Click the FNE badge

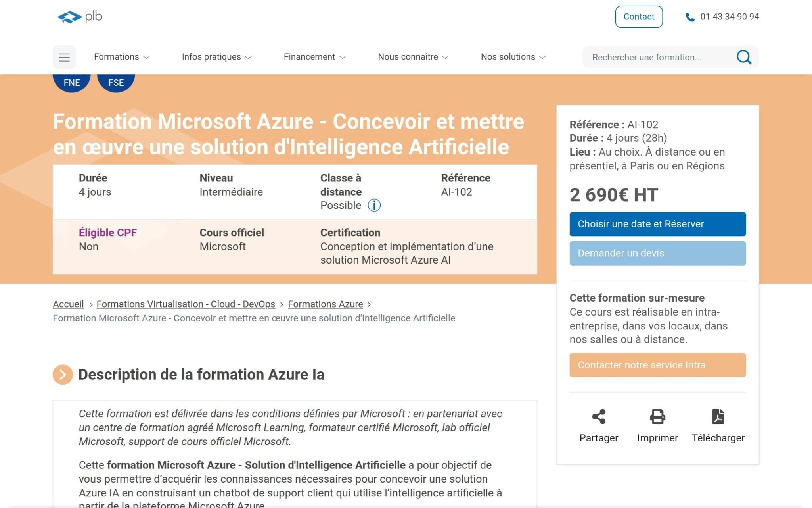(x=72, y=82)
